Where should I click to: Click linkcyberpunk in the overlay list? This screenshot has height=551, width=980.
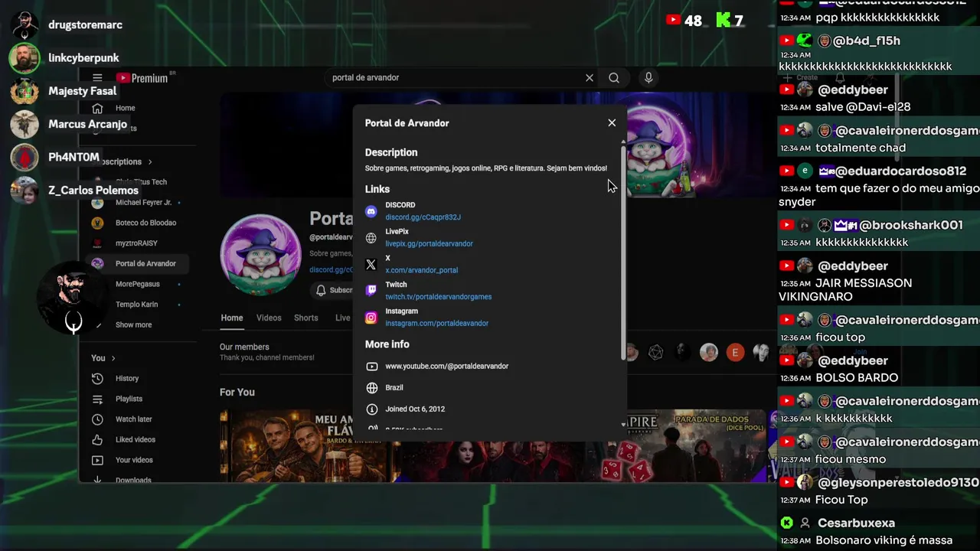click(83, 58)
